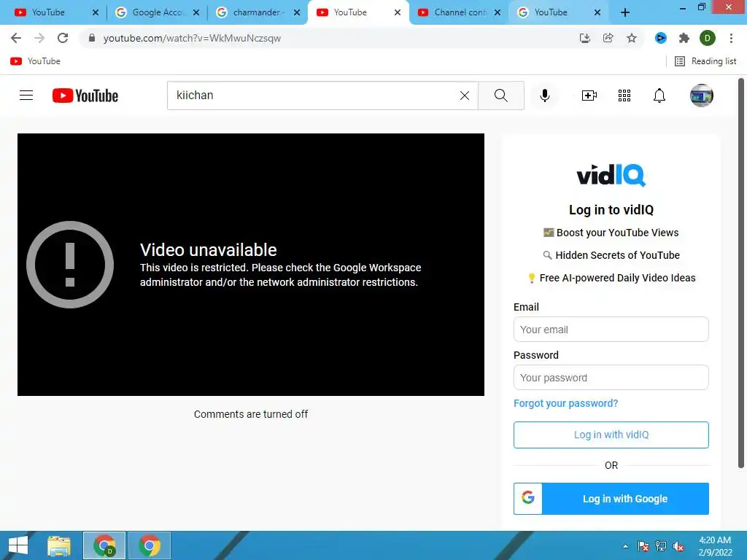Screen dimensions: 747x560
Task: Open the YouTube account avatar menu
Action: coord(701,96)
